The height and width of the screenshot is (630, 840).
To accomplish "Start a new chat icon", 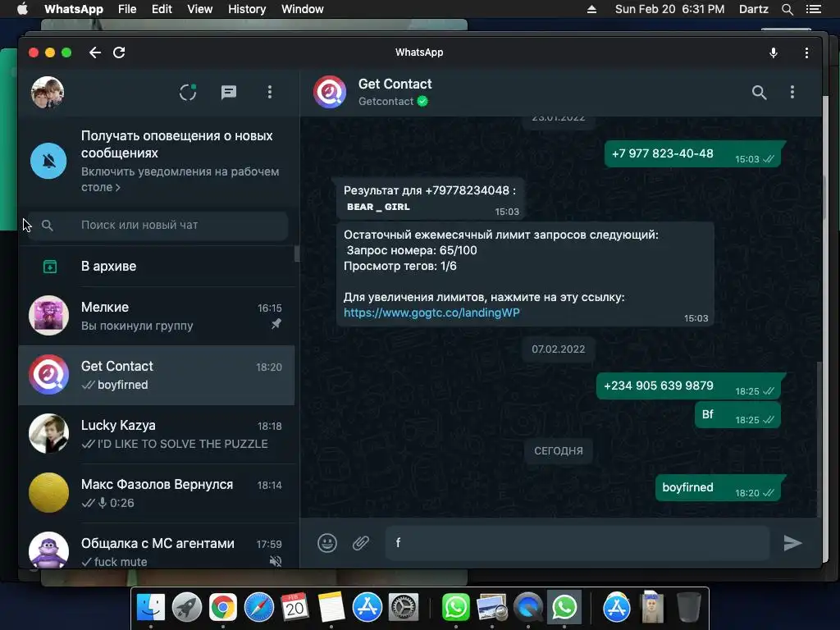I will [x=229, y=92].
